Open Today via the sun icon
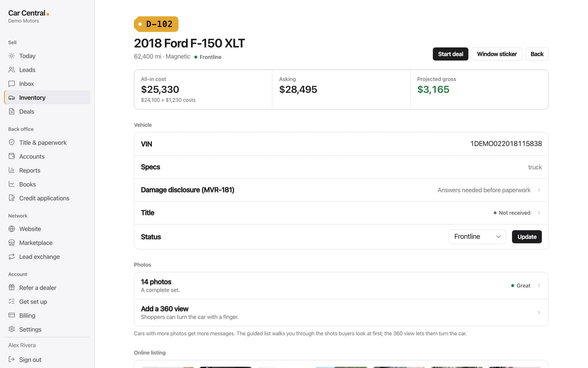The image size is (588, 368). tap(12, 56)
